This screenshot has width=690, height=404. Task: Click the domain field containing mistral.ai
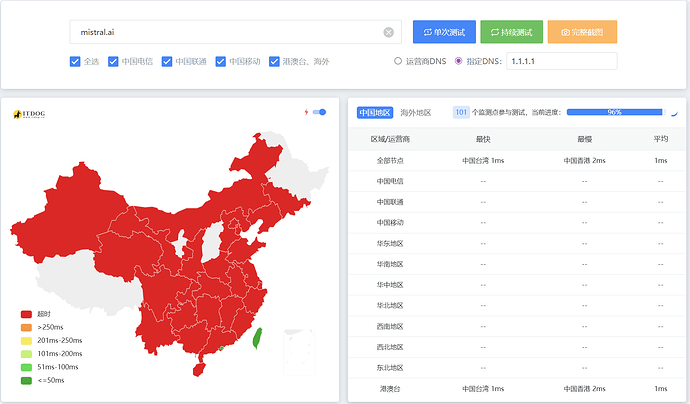tap(235, 32)
